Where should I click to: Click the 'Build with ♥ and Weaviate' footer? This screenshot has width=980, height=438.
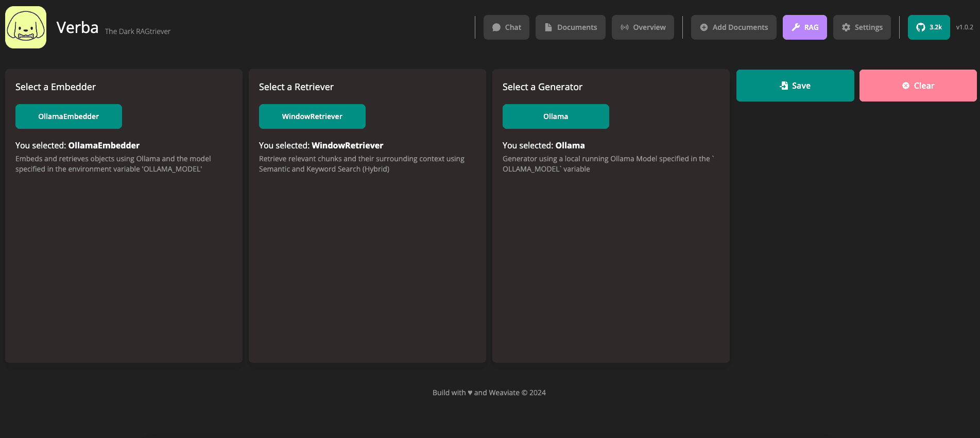point(489,393)
